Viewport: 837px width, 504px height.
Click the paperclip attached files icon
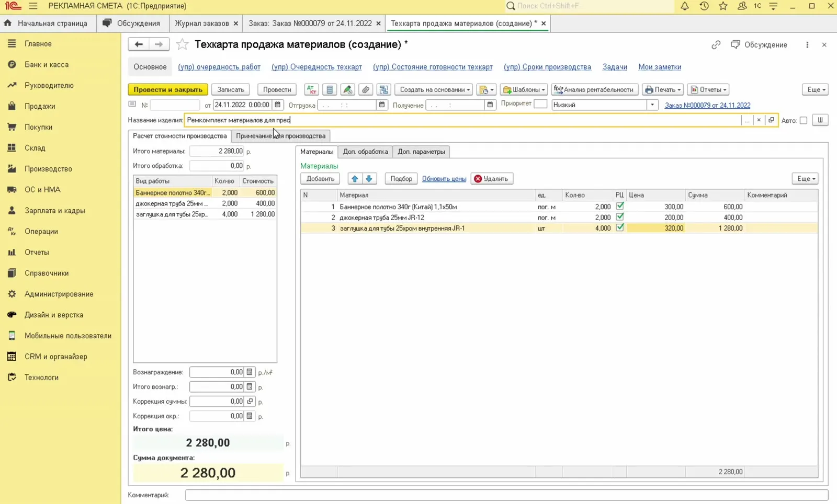pyautogui.click(x=366, y=89)
